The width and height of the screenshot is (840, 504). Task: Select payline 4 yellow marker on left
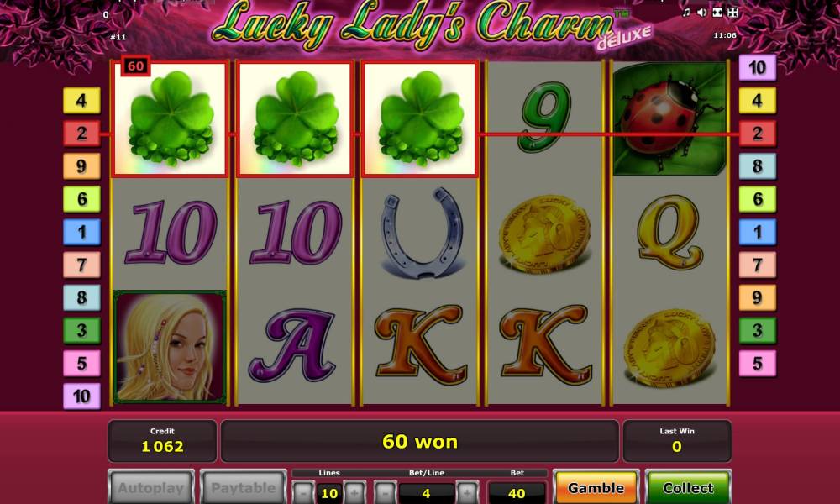82,100
